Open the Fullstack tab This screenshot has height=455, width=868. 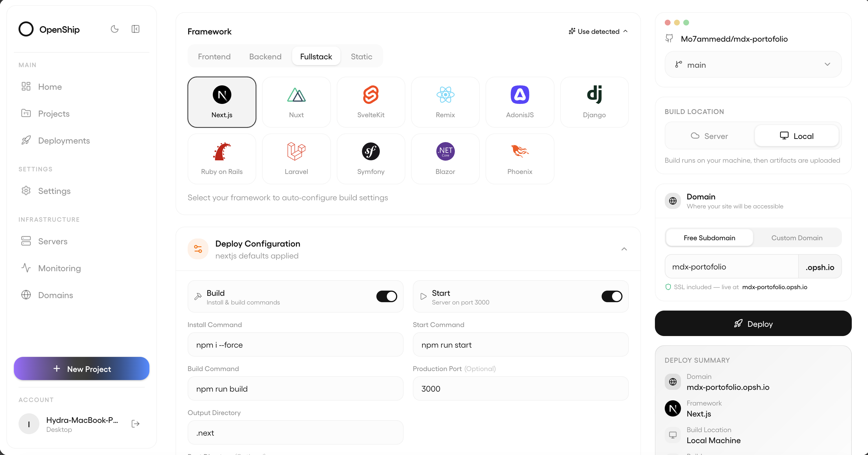point(316,56)
